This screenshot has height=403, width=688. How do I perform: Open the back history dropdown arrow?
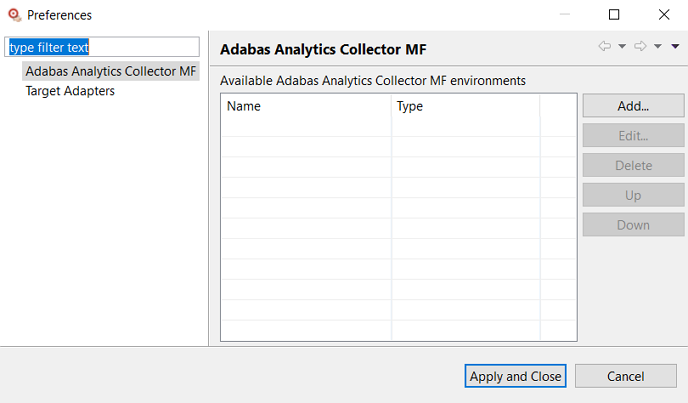[622, 47]
